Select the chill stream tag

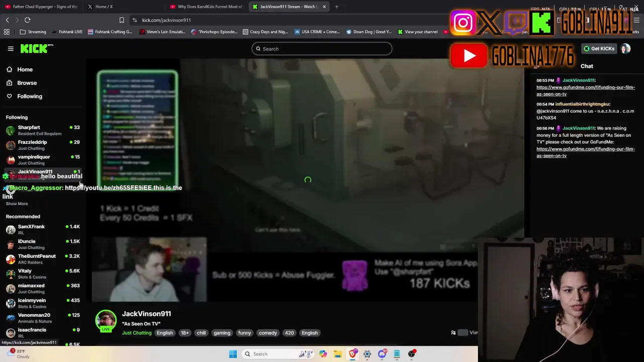click(201, 333)
